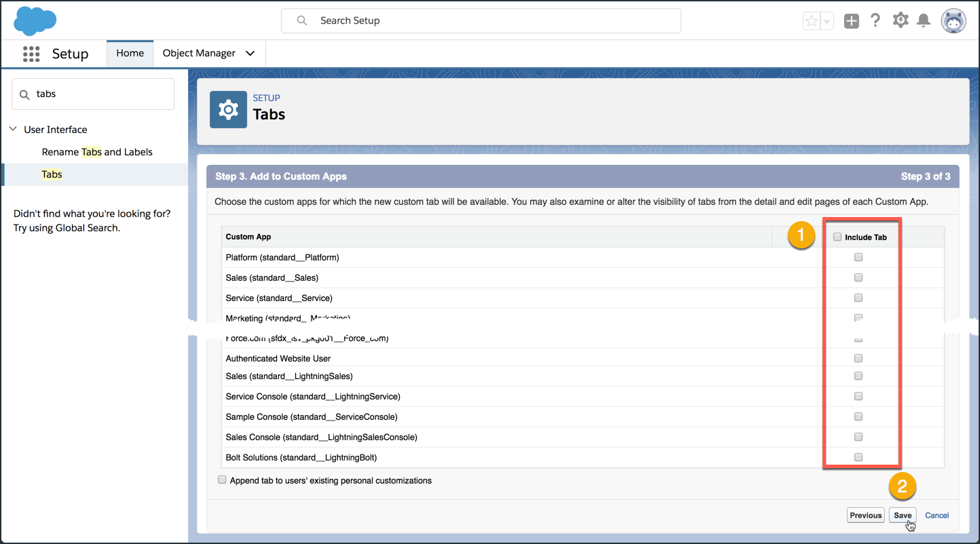The image size is (980, 544).
Task: Open the Object Manager dropdown chevron
Action: tap(250, 54)
